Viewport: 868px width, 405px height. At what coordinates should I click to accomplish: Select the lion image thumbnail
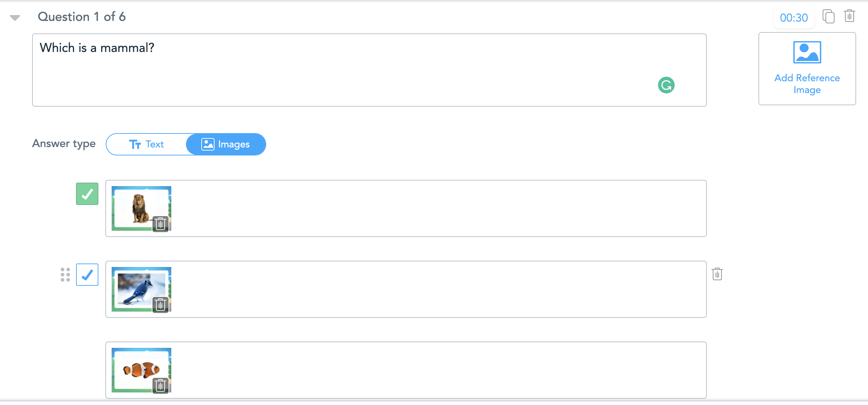tap(139, 207)
